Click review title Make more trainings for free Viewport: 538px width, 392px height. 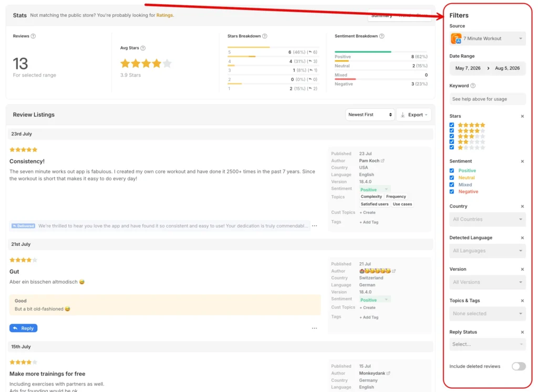pos(47,374)
